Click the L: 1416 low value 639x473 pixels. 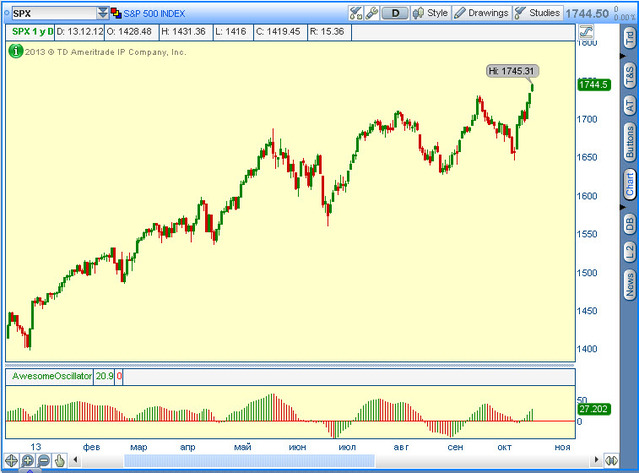(231, 32)
